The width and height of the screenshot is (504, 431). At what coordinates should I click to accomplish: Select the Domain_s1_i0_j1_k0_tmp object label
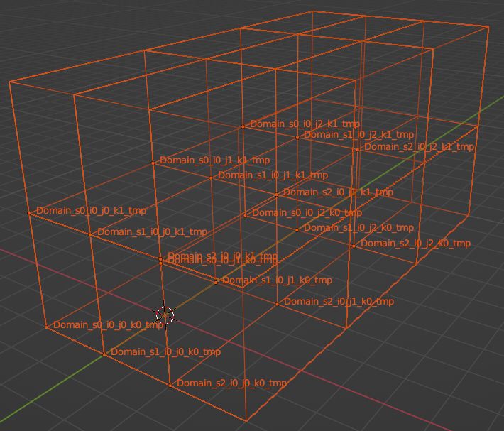pos(277,280)
